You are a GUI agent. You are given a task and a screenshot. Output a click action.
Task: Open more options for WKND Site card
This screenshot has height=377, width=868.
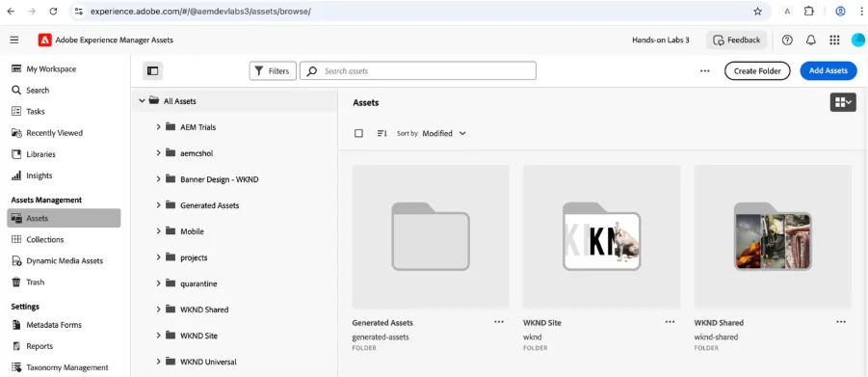670,322
